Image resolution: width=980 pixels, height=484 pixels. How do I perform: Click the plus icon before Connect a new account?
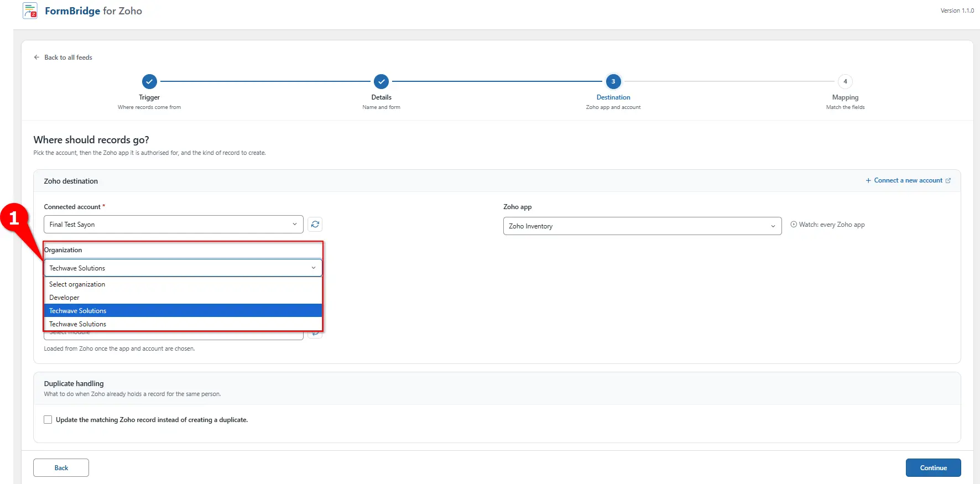[868, 181]
